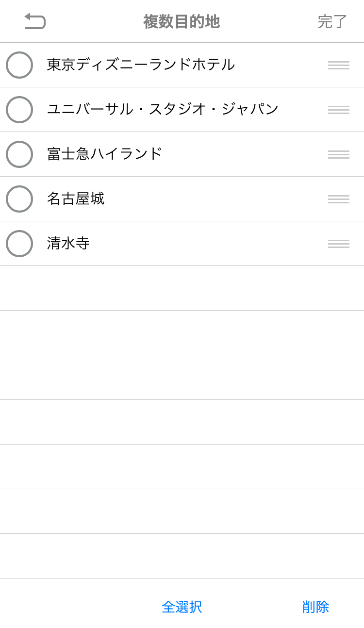
Task: Tap the back arrow icon
Action: click(x=35, y=21)
